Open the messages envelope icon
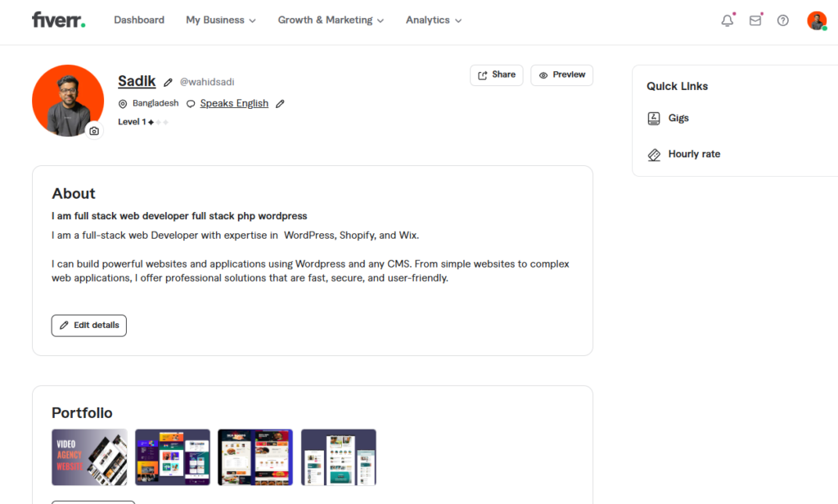The height and width of the screenshot is (504, 838). pyautogui.click(x=755, y=20)
